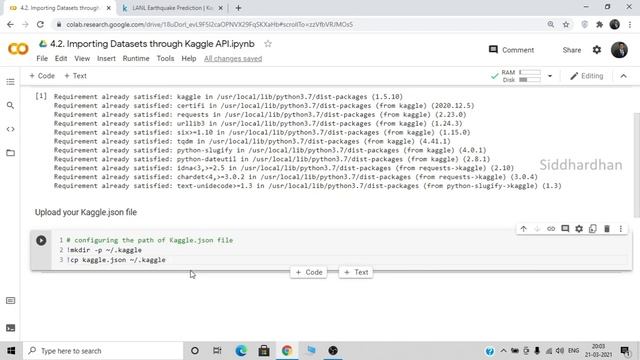Screen dimensions: 640x360
Task: Open Comment panel in header
Action: 511,50
